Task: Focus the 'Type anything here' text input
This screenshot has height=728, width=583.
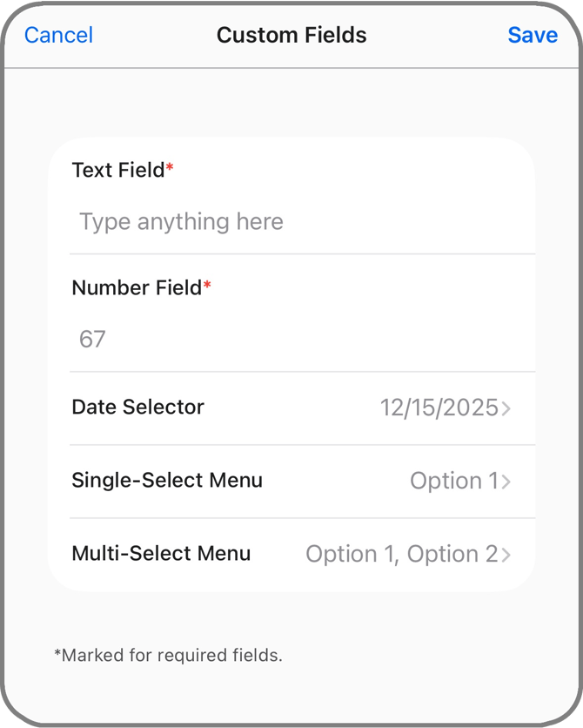Action: click(181, 221)
